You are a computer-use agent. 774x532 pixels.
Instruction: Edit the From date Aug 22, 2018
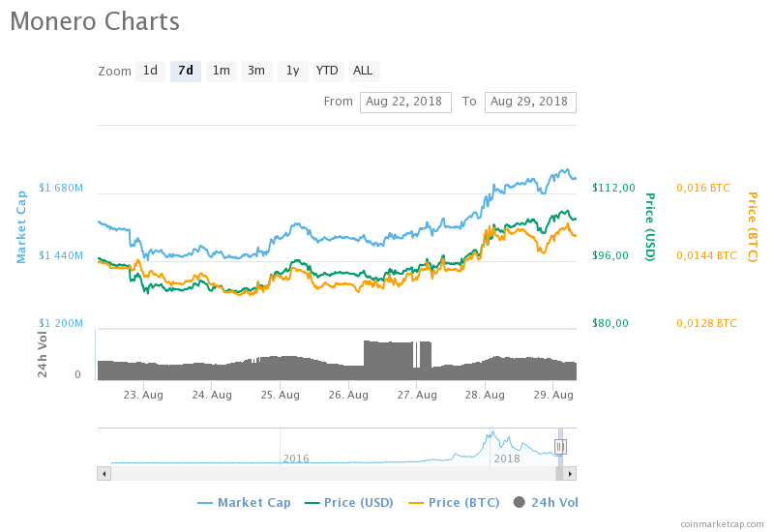(405, 103)
